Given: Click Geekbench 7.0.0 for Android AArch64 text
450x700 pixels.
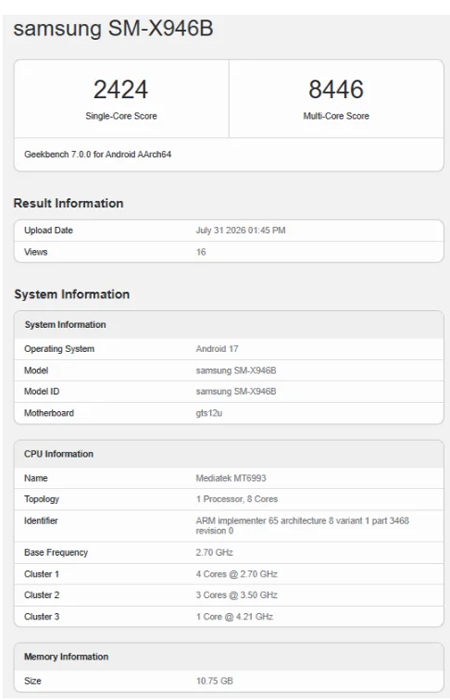Looking at the screenshot, I should [98, 154].
